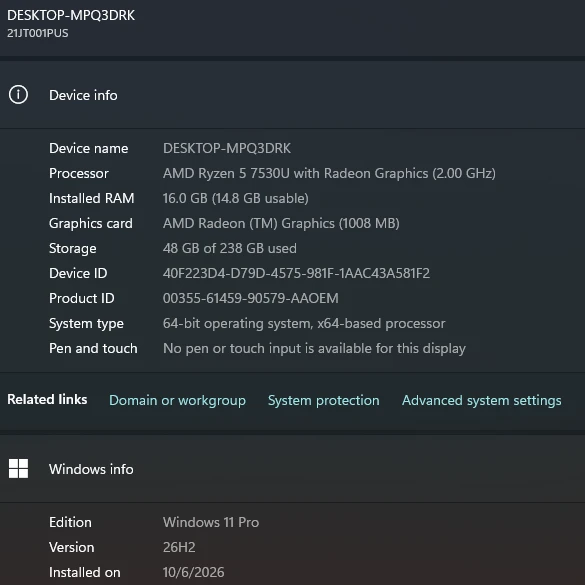Click the Device ID label

pos(78,273)
